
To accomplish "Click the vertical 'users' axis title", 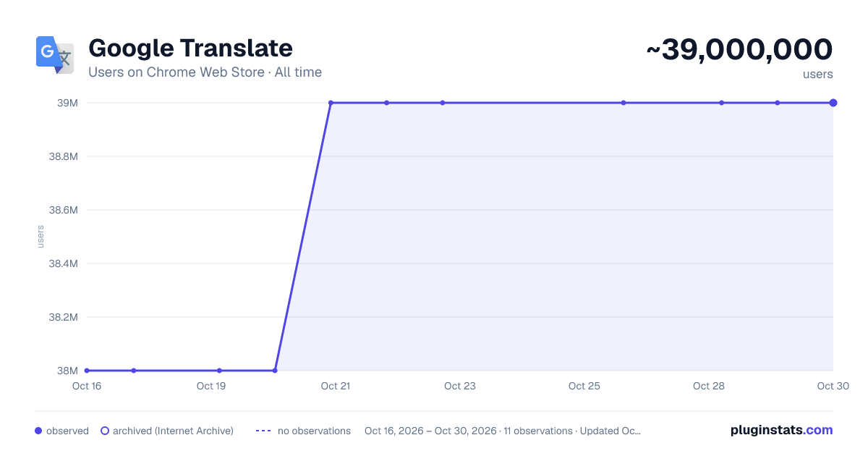I will point(41,237).
